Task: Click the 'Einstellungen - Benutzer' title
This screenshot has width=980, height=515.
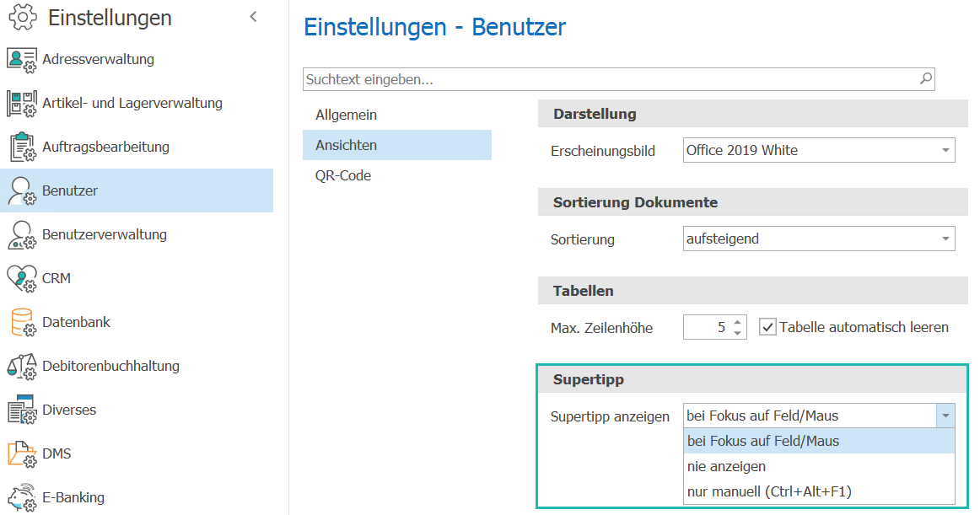Action: pos(434,28)
